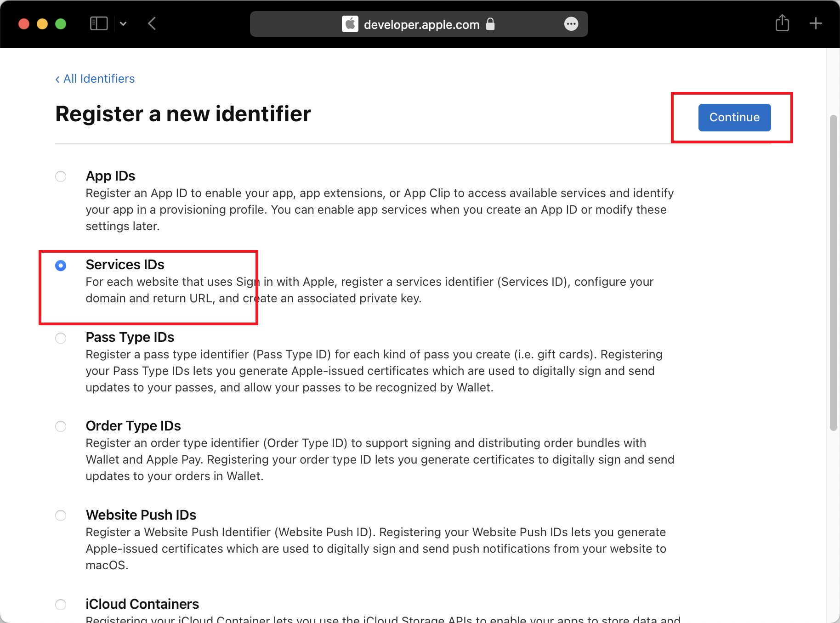Click the page vertical scrollbar thumb
Image resolution: width=840 pixels, height=623 pixels.
pos(834,273)
